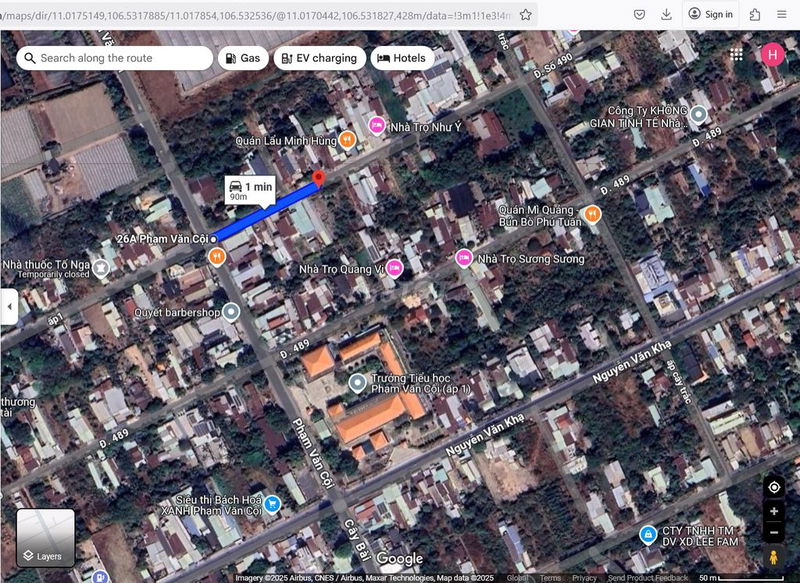800x583 pixels.
Task: Open the browser extensions icon
Action: pos(755,14)
